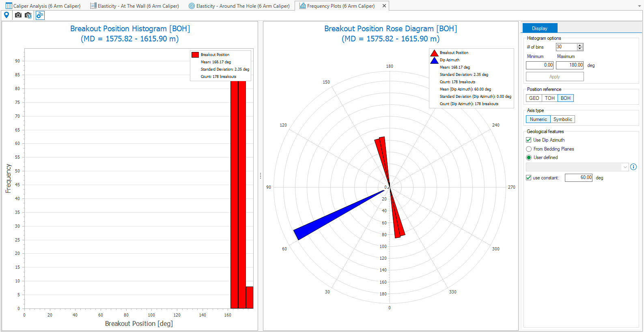644x332 pixels.
Task: Toggle the gears settings panel icon
Action: 40,15
